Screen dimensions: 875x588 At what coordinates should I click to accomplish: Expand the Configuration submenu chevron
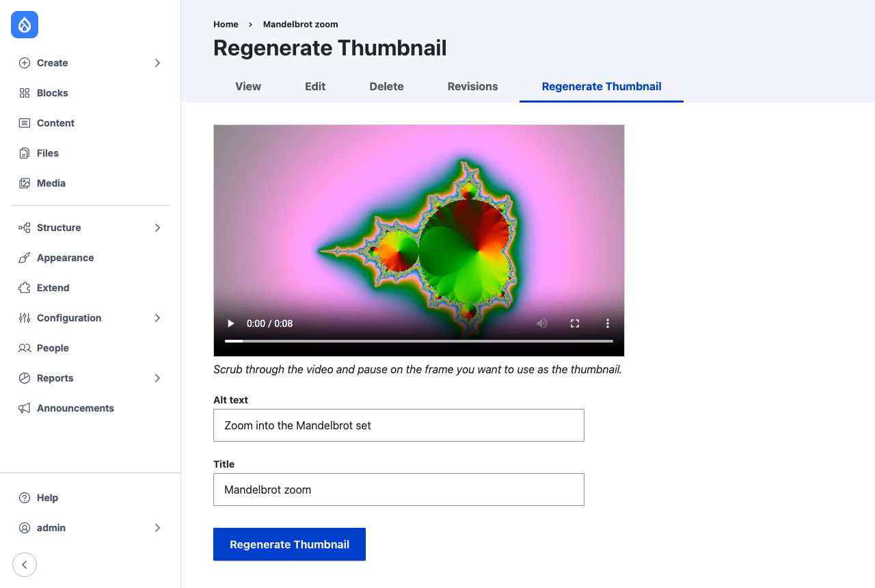point(157,318)
